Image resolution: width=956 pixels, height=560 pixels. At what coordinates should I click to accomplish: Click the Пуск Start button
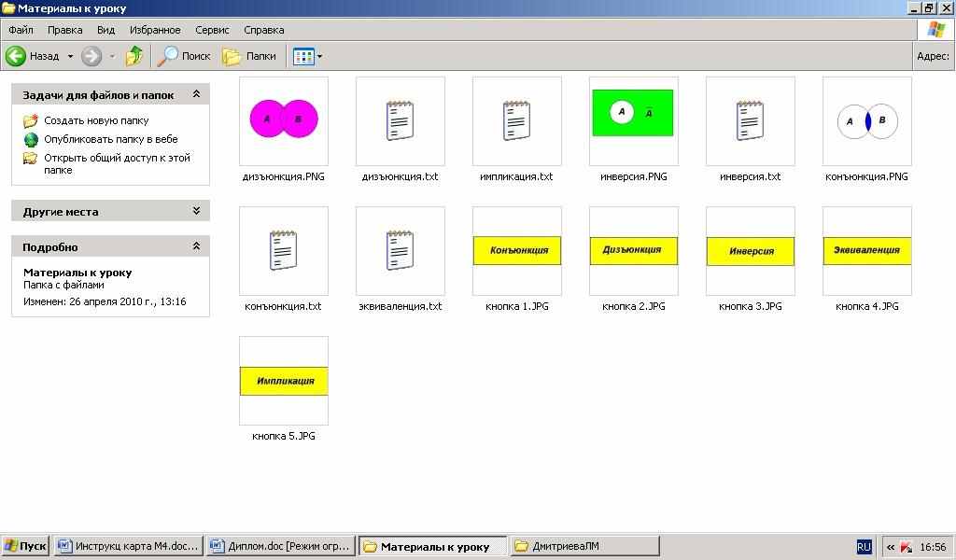click(x=25, y=546)
